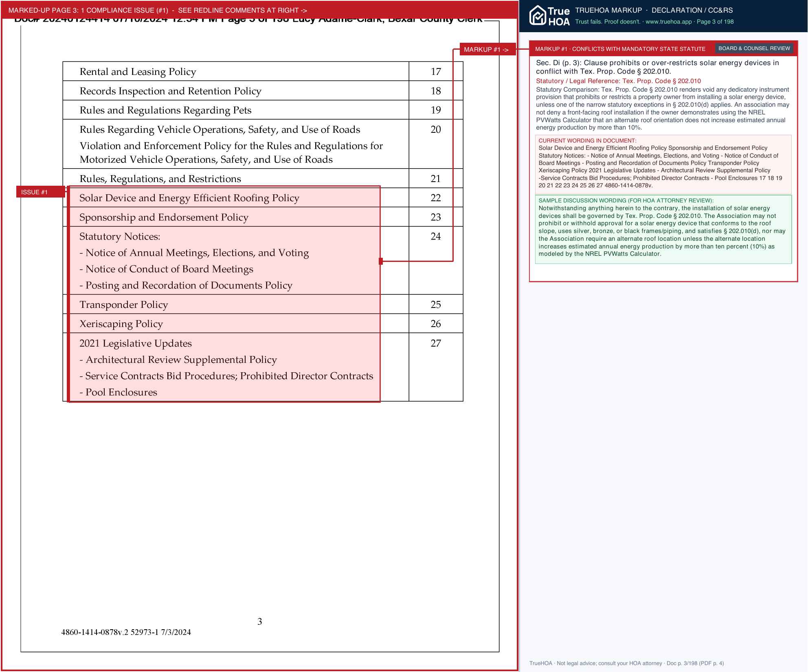Viewport: 808px width, 672px height.
Task: Click page number 27 for Legislative Updates
Action: pos(436,343)
